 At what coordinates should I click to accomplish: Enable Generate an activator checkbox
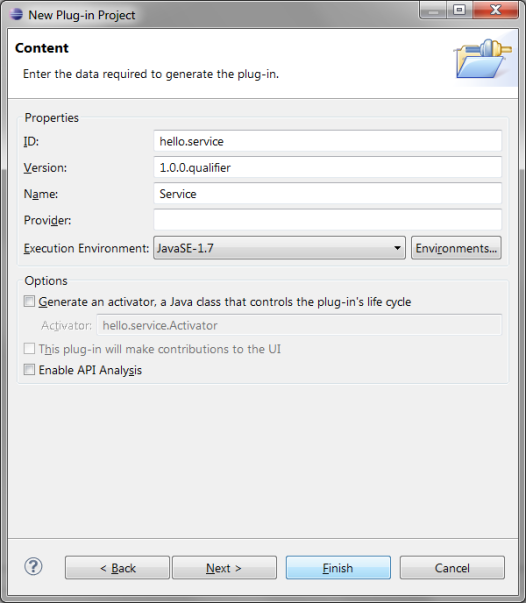point(29,301)
